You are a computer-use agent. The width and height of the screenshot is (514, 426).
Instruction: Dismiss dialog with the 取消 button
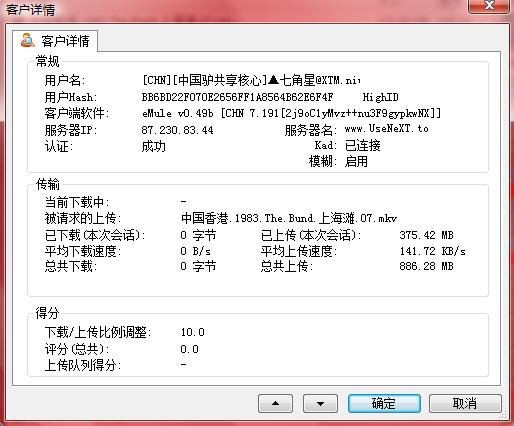point(465,404)
